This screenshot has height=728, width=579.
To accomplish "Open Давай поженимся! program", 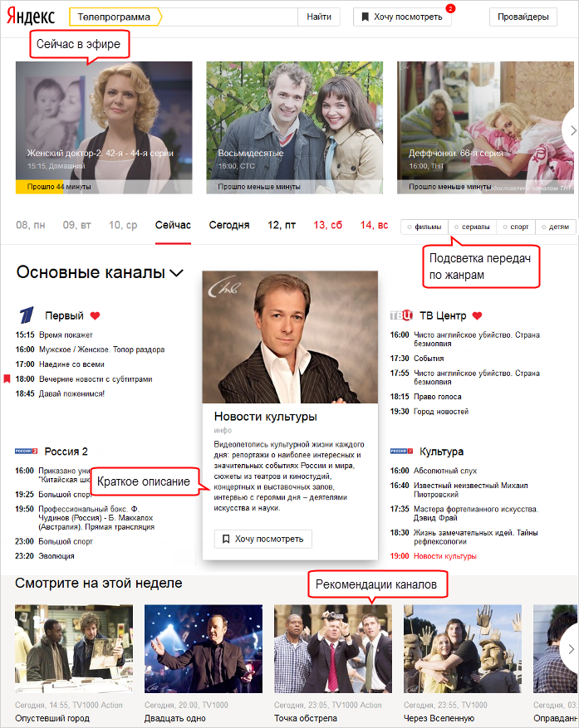I will (72, 393).
